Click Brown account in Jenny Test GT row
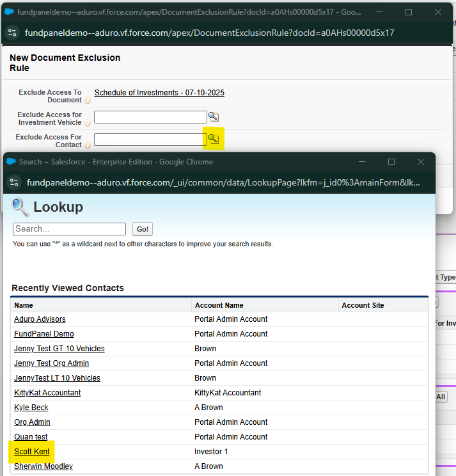This screenshot has height=476, width=456. click(205, 349)
